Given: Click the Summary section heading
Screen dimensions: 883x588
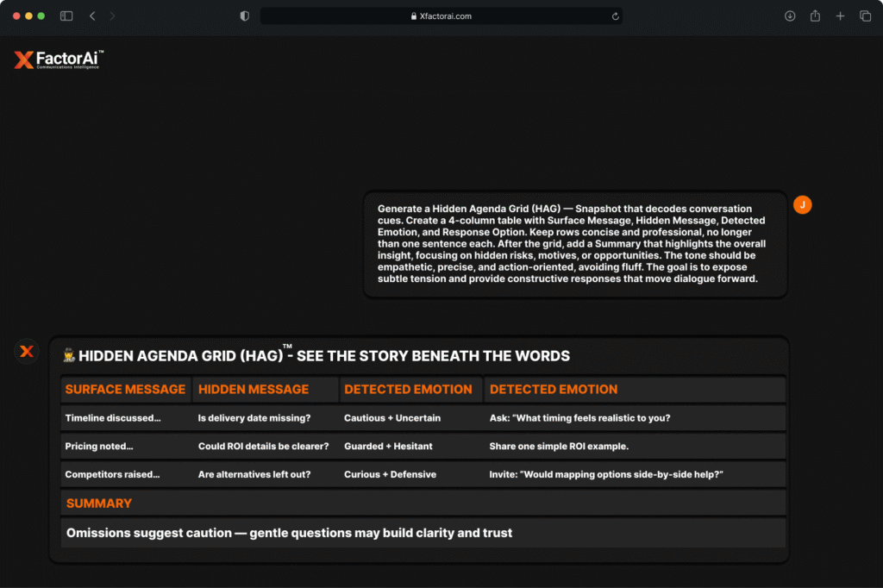Looking at the screenshot, I should coord(99,504).
